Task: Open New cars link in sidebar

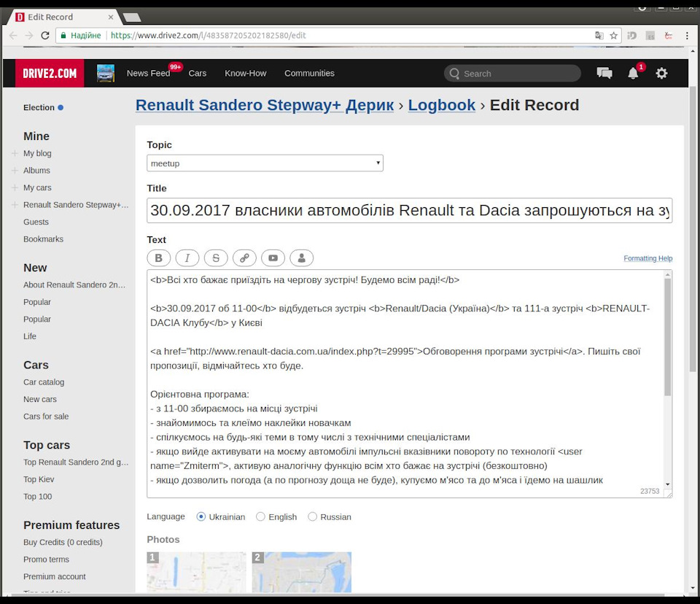Action: point(39,400)
